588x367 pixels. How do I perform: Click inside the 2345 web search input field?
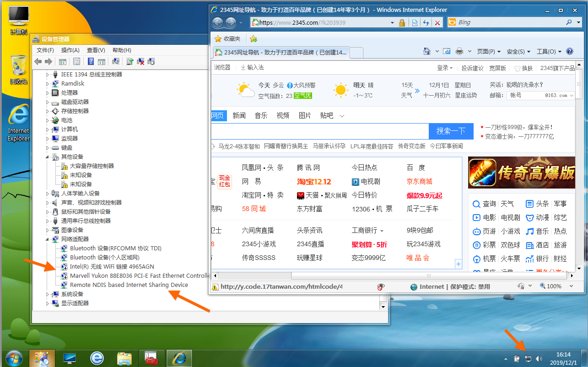click(320, 131)
